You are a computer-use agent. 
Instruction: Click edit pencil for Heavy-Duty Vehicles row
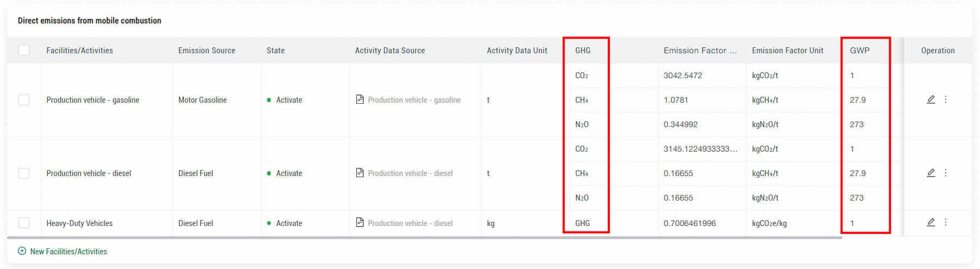pyautogui.click(x=931, y=222)
